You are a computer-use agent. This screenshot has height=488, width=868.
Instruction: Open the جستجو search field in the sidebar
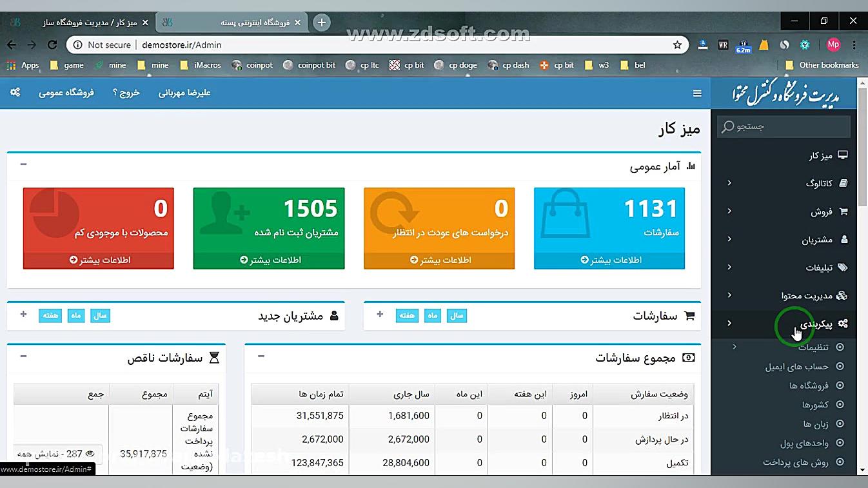click(x=782, y=126)
